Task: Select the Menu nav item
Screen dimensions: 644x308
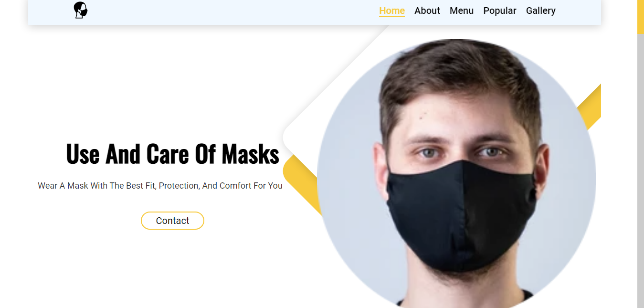Action: (x=462, y=11)
